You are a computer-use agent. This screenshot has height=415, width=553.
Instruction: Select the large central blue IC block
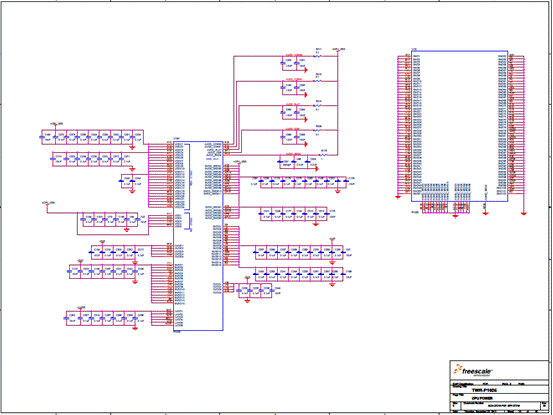coord(198,236)
